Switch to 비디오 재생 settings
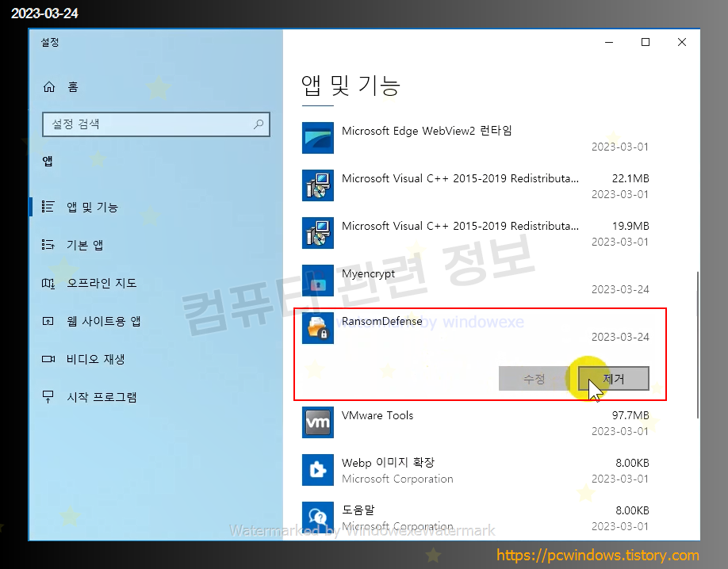Viewport: 728px width, 569px height. tap(96, 359)
